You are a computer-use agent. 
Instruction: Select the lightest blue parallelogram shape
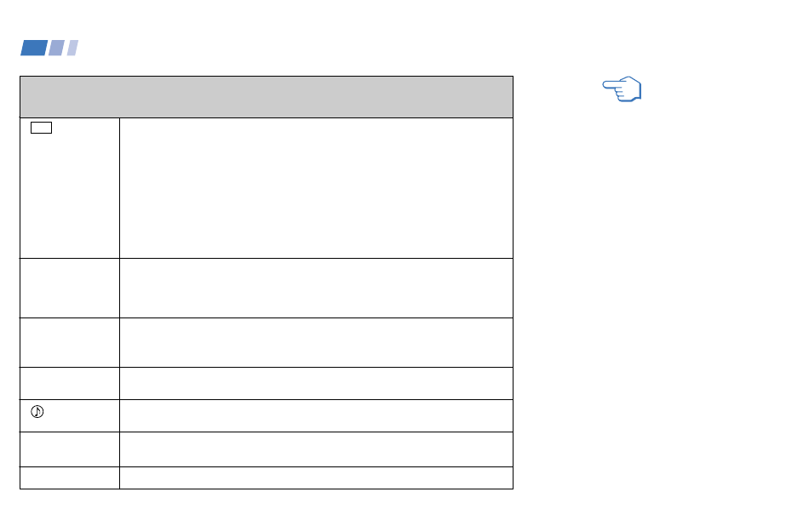(72, 48)
